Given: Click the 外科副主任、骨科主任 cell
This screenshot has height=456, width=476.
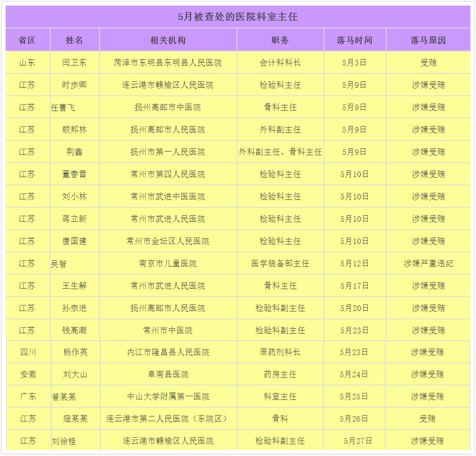Looking at the screenshot, I should [x=280, y=152].
